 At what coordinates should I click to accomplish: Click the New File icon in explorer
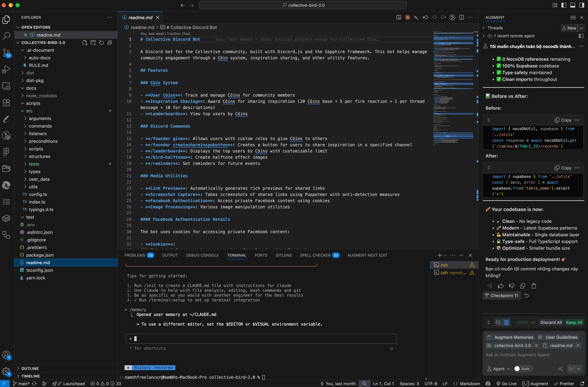(x=85, y=43)
